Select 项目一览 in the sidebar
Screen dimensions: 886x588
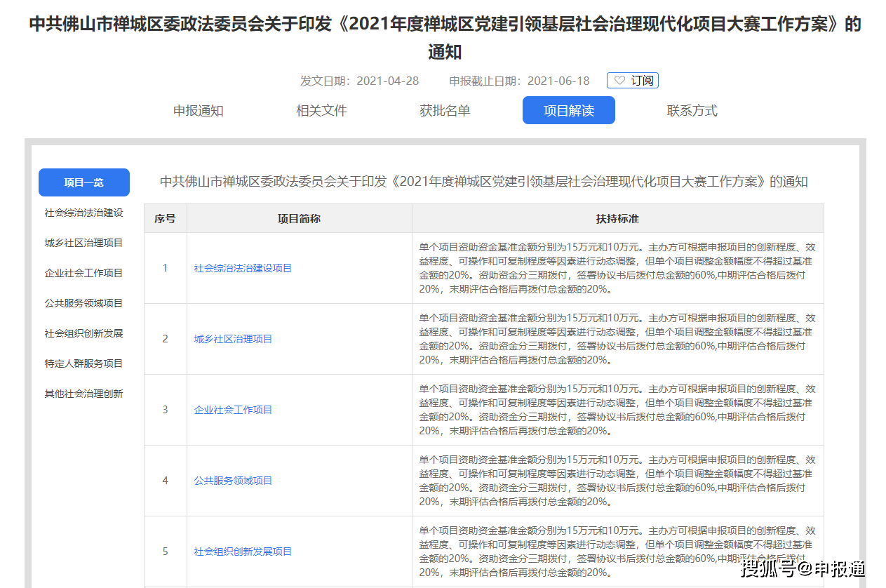pos(84,182)
